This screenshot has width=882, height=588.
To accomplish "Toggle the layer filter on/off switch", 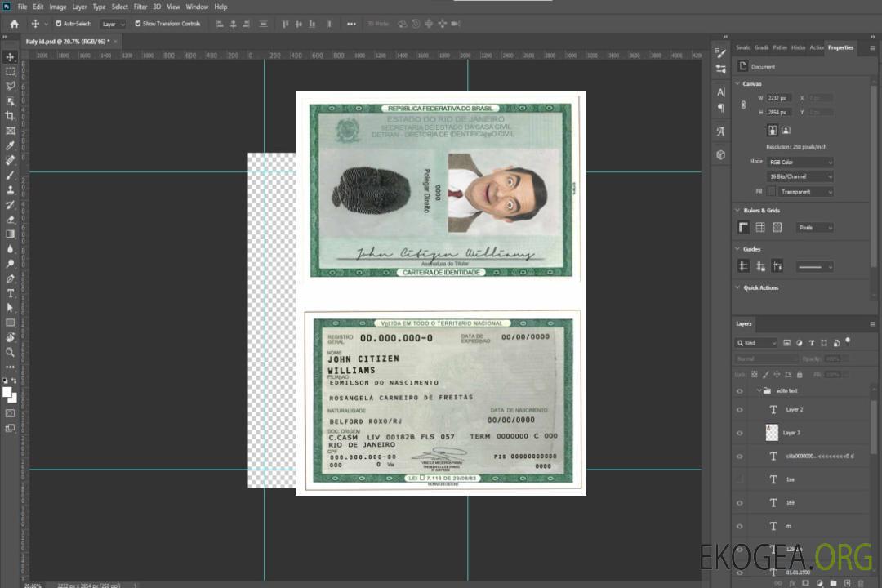I will click(848, 341).
